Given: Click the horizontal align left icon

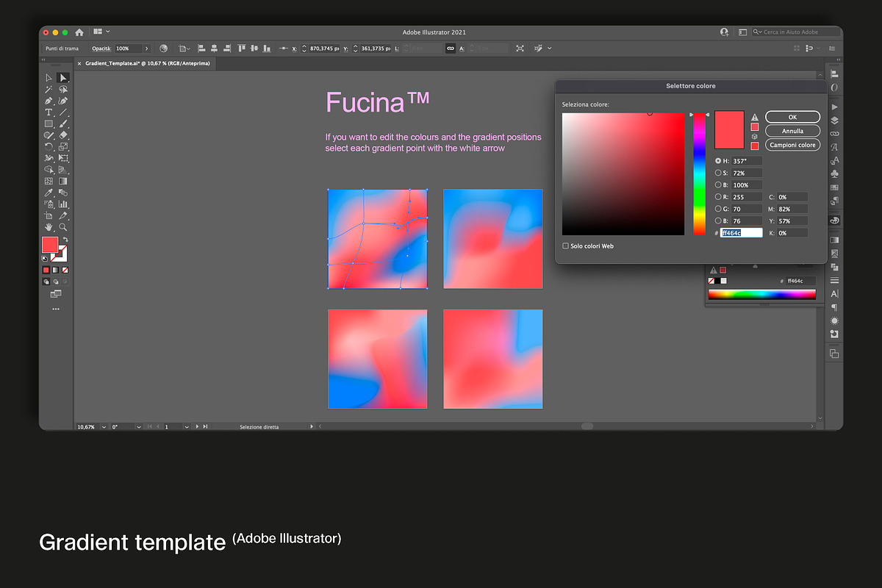Looking at the screenshot, I should click(201, 48).
